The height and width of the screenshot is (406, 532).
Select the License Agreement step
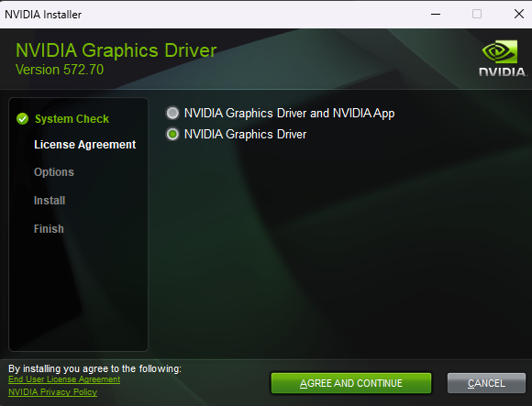[84, 145]
